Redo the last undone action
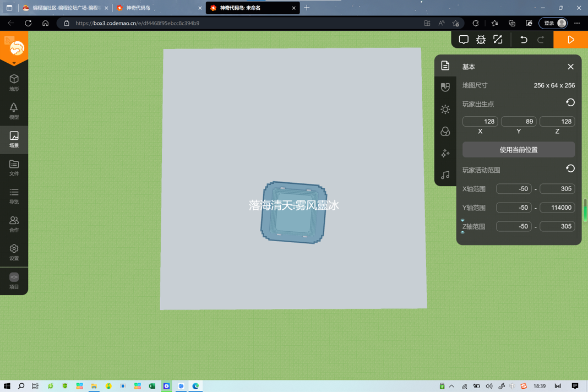Viewport: 588px width, 392px height. click(x=540, y=40)
